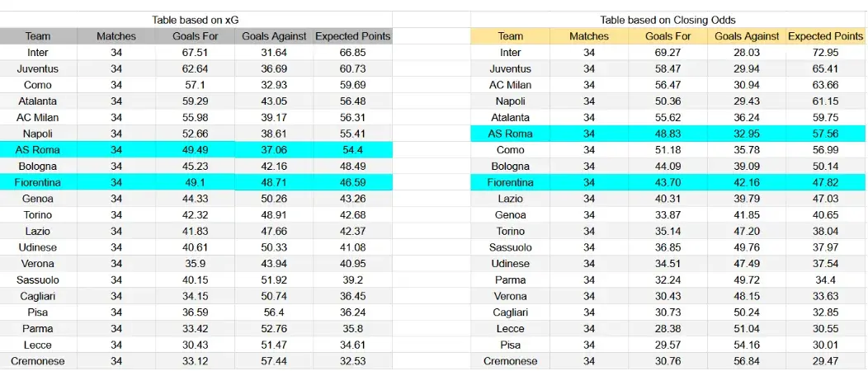868x371 pixels.
Task: Select the Sassuolo cell in the Closing Odds table
Action: click(x=510, y=247)
